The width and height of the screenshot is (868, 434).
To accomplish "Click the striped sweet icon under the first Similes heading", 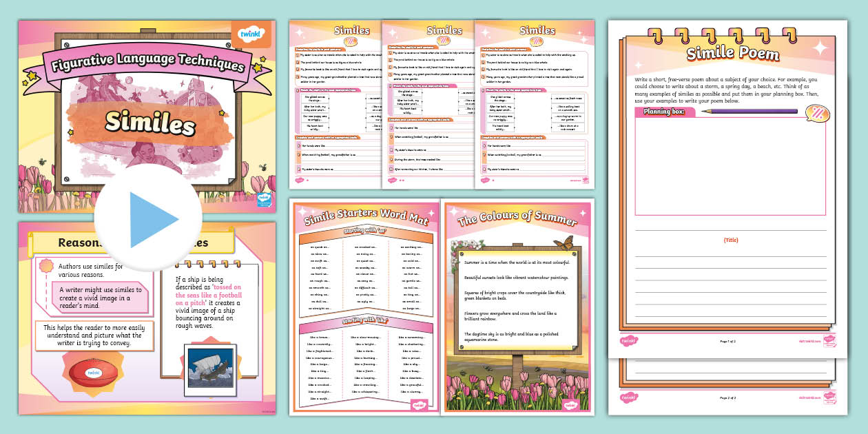I will [351, 40].
